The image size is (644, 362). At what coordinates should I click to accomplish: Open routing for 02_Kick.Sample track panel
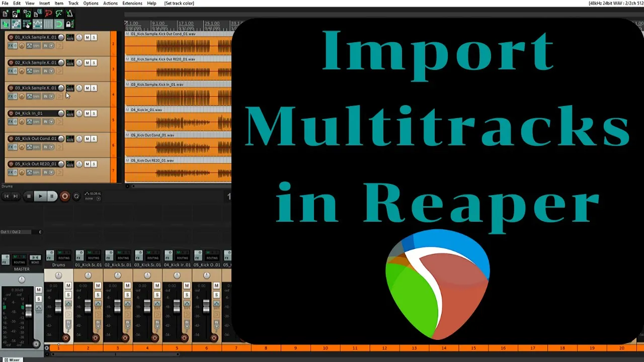[x=70, y=62]
